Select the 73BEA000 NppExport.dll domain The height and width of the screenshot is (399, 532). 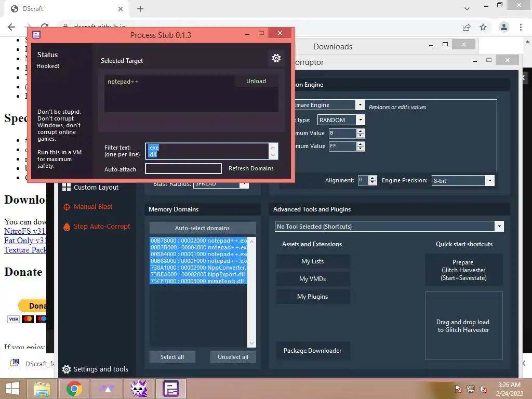[198, 274]
